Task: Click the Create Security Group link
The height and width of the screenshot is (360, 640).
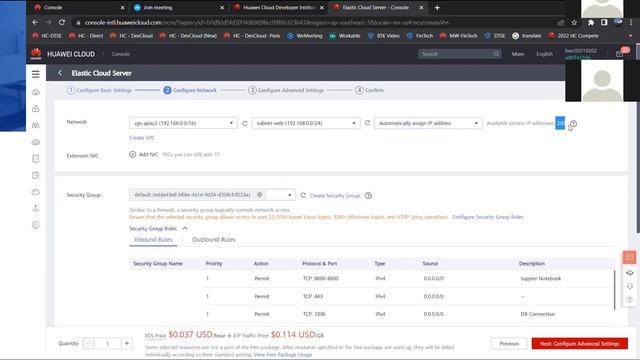Action: coord(335,196)
